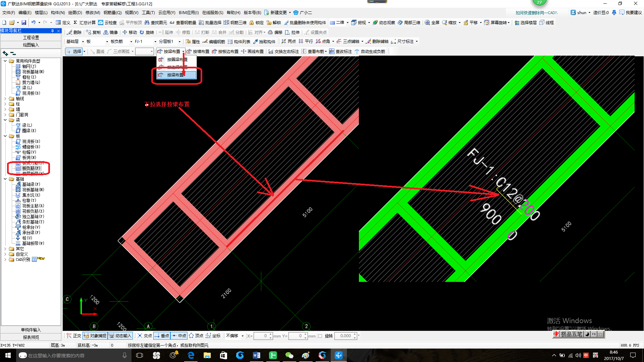The image size is (644, 362).
Task: Open 属性 properties panel
Action: pyautogui.click(x=193, y=42)
